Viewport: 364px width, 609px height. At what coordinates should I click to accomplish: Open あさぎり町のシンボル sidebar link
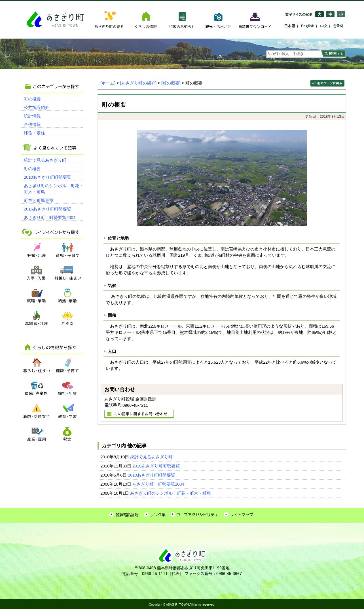tap(53, 189)
